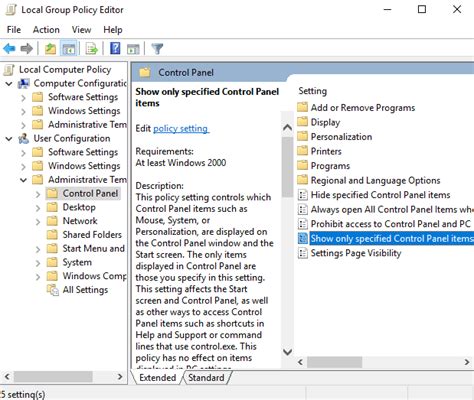Select Hide specified Control Panel items text
Viewport: 474px width, 400px height.
[x=380, y=195]
